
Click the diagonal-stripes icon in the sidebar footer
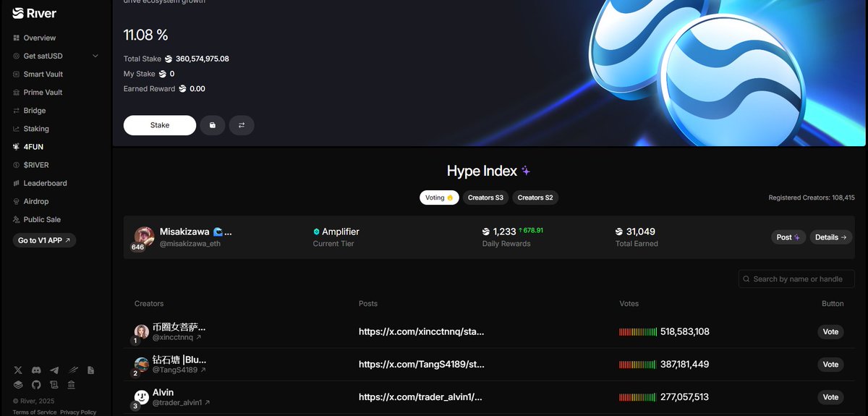tap(72, 370)
